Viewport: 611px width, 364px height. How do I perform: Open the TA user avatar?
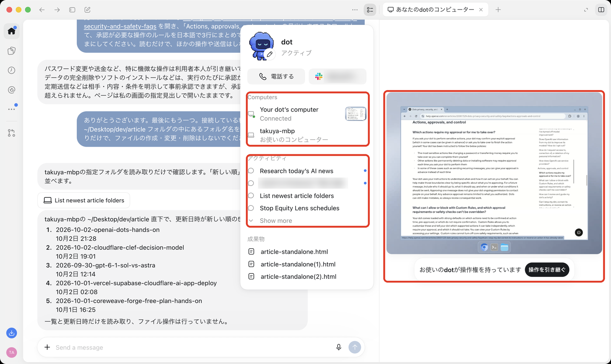(11, 353)
